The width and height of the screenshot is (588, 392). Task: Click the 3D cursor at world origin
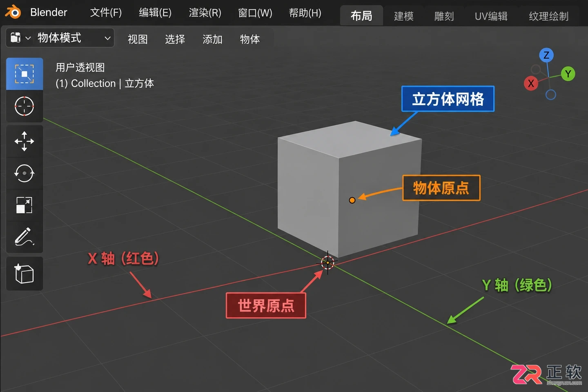click(x=327, y=263)
